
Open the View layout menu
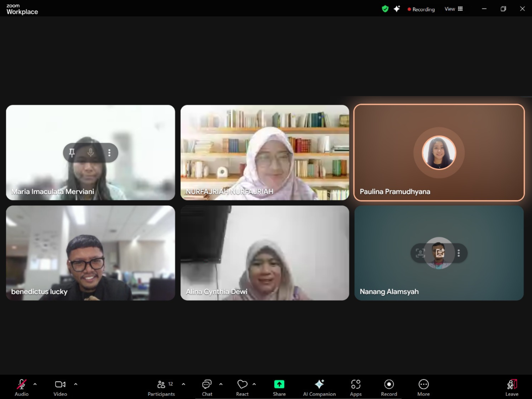pos(454,9)
